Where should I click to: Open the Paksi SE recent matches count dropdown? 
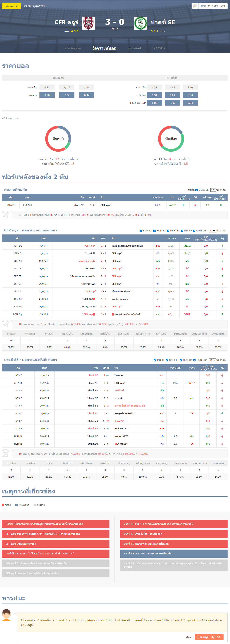coord(213,360)
